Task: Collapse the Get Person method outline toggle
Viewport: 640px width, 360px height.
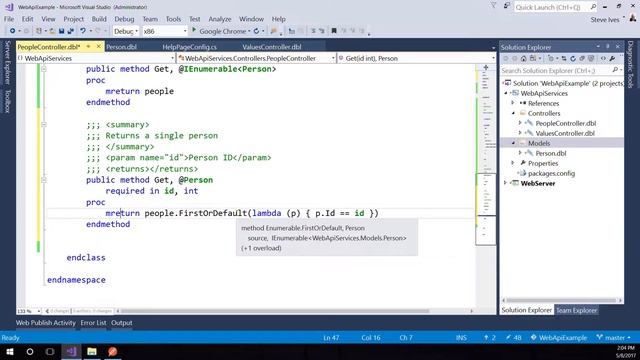Action: click(x=44, y=180)
